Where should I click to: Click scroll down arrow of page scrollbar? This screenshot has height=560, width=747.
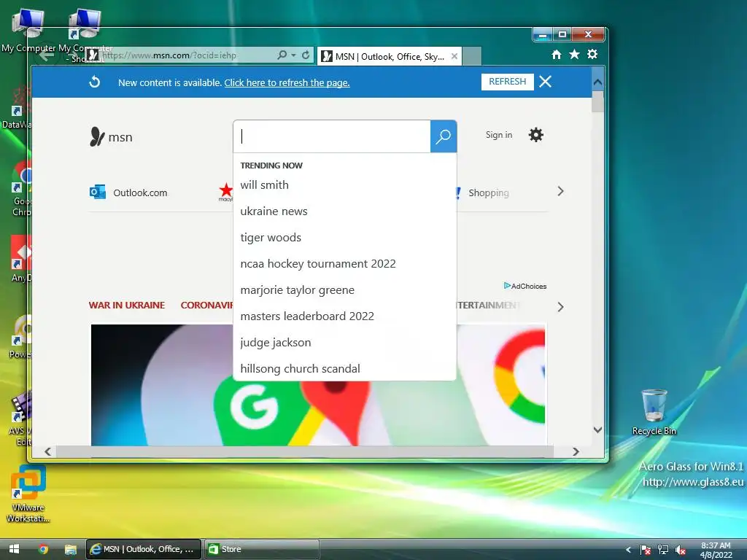click(x=597, y=429)
